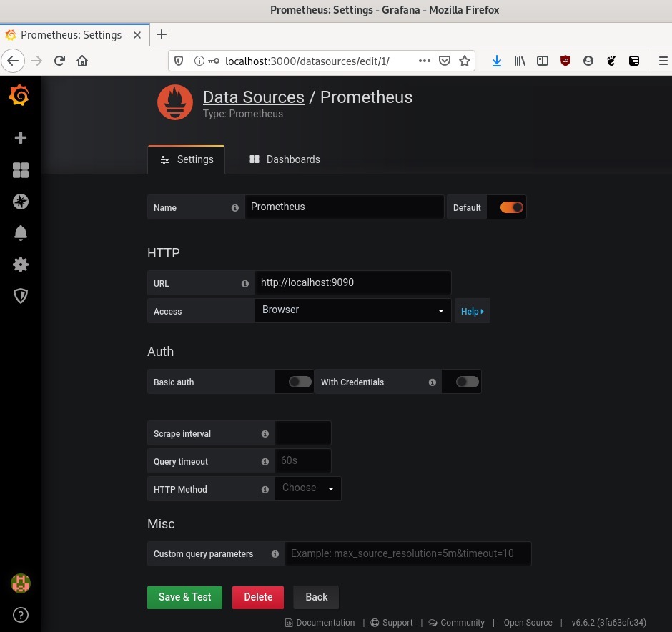Show info tooltip for Scrape interval

265,434
